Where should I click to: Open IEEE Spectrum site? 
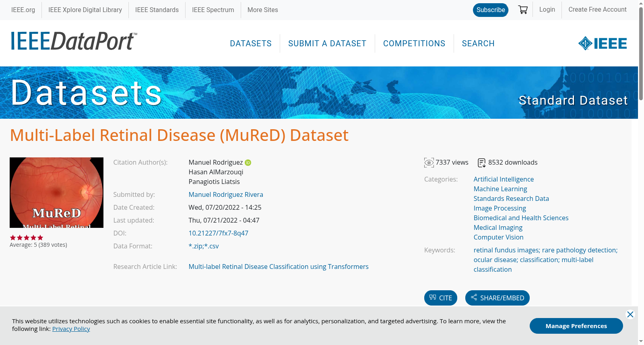213,10
